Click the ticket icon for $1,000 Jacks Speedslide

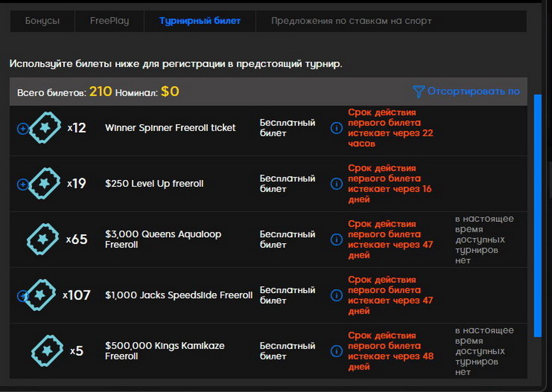[40, 295]
